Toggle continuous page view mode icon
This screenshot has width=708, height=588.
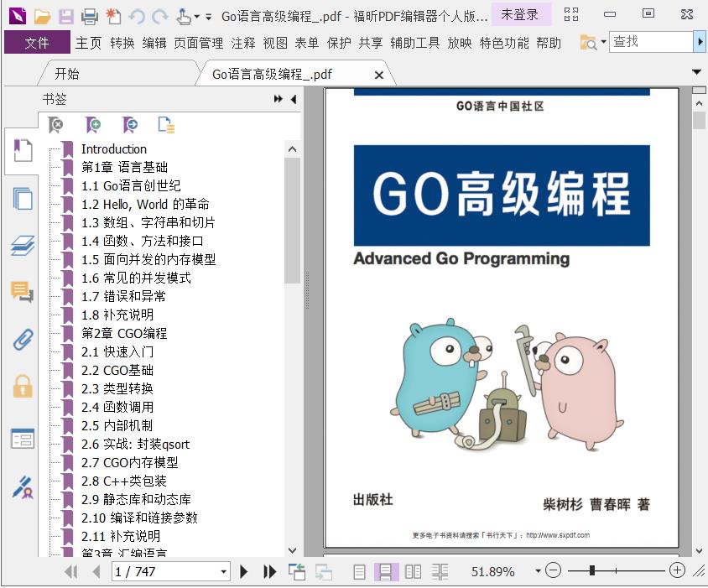coord(386,572)
